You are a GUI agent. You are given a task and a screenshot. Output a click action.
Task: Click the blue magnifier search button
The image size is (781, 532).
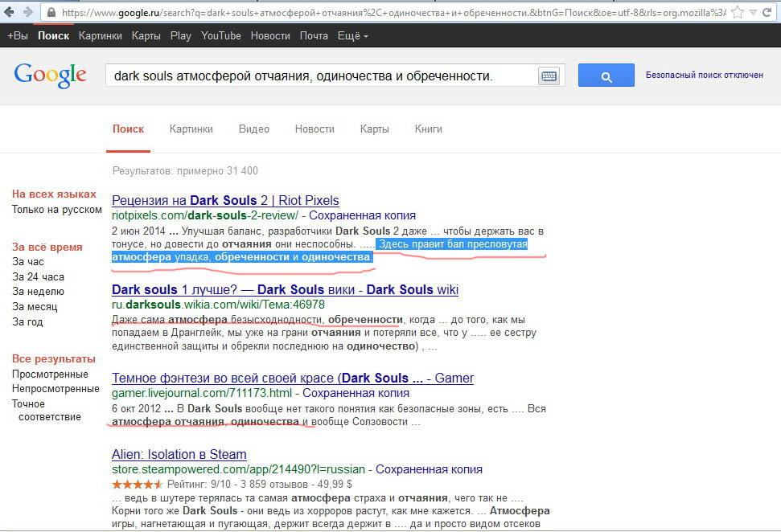(606, 76)
